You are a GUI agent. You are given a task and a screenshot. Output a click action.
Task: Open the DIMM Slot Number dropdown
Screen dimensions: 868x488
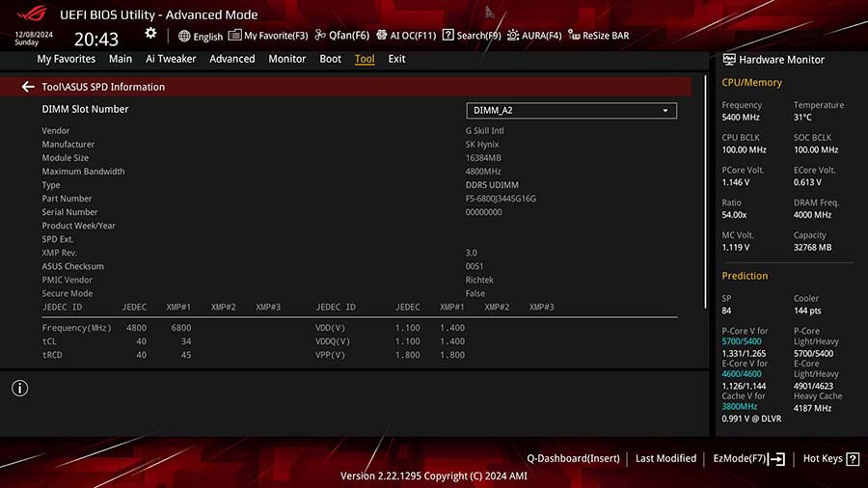571,111
